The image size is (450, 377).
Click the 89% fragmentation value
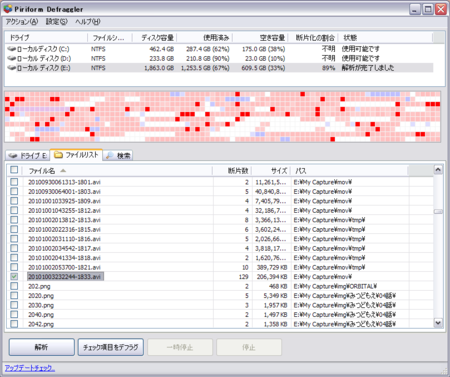coord(329,68)
